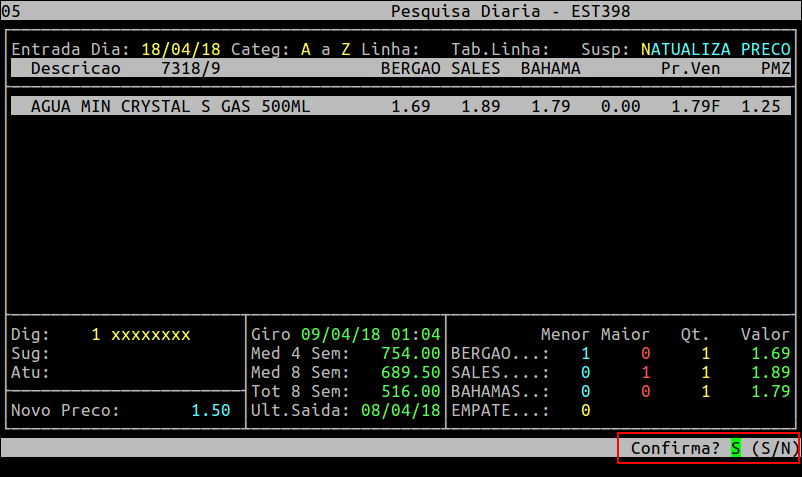The image size is (802, 477).
Task: Select the Entrada Dia date 18/04/18
Action: point(180,49)
